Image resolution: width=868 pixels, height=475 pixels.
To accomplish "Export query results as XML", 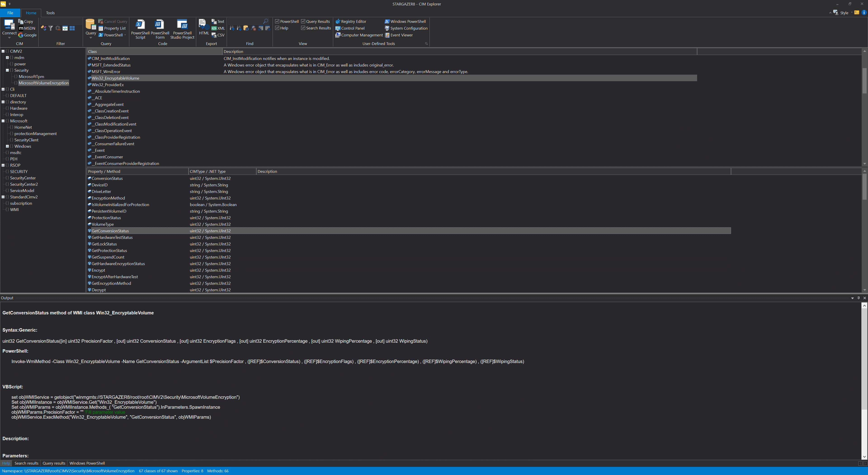I will click(x=218, y=28).
